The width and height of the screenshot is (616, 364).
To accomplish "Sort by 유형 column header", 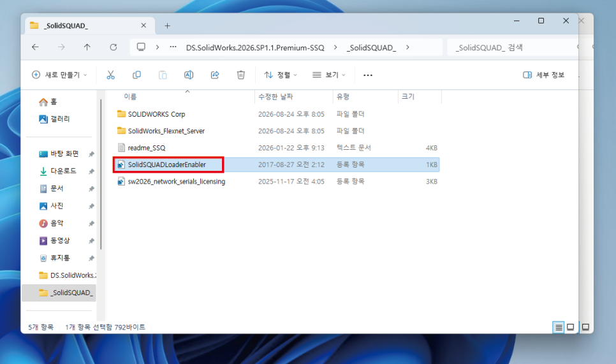I will point(343,97).
